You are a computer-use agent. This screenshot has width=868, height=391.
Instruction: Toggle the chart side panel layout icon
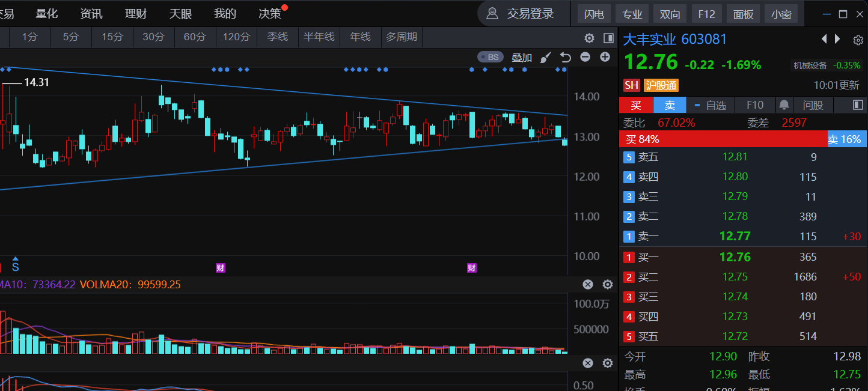click(x=608, y=38)
